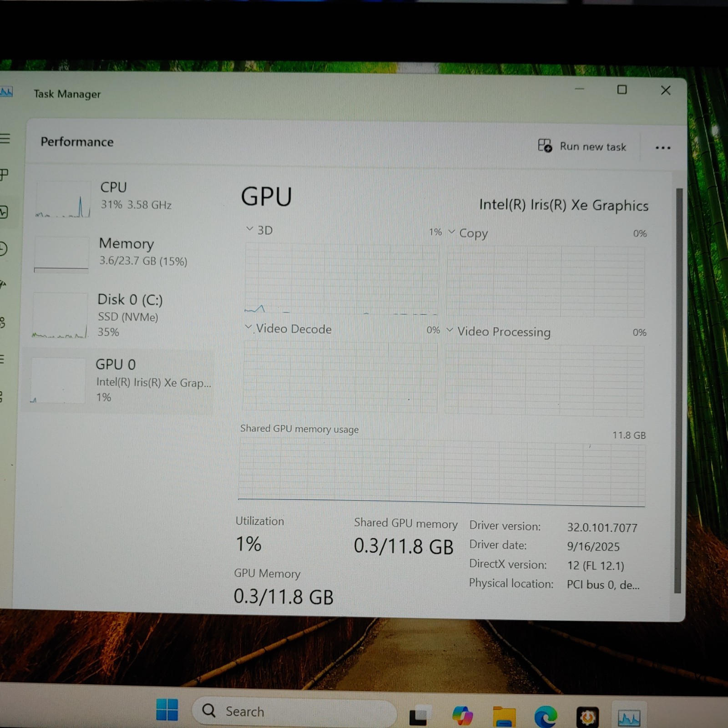Select the Performance page icon in sidebar
The image size is (728, 728).
click(4, 212)
